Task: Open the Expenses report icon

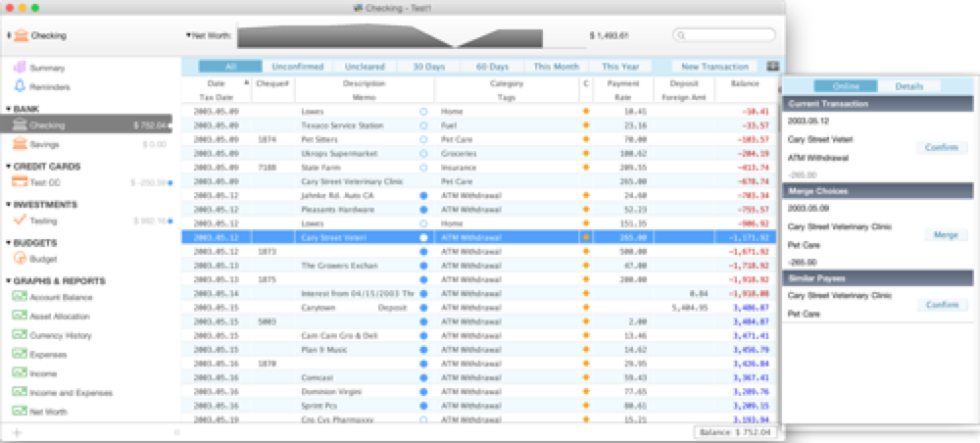Action: click(x=20, y=354)
